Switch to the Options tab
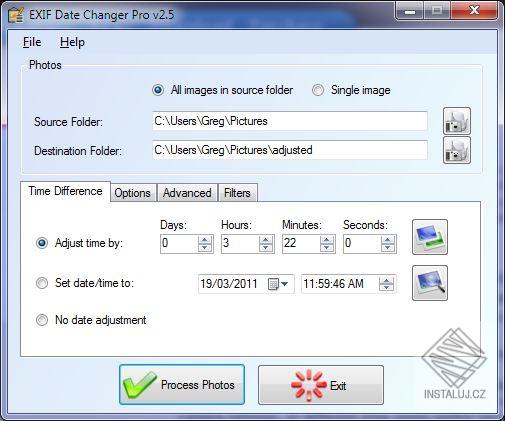The height and width of the screenshot is (421, 505). [133, 193]
